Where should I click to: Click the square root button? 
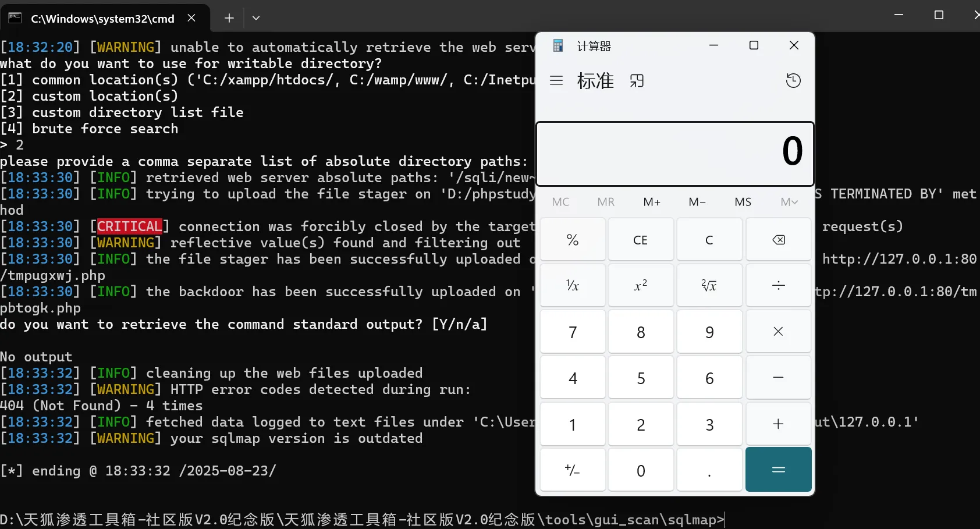click(709, 285)
